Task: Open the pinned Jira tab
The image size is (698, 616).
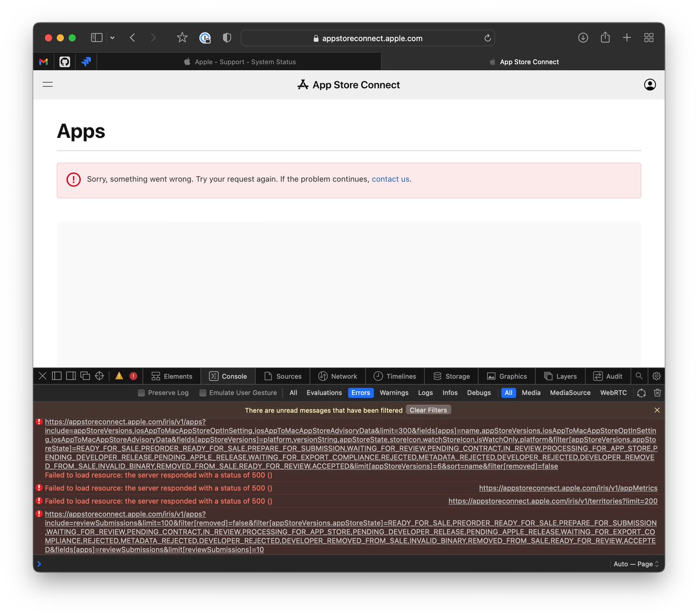Action: tap(86, 62)
